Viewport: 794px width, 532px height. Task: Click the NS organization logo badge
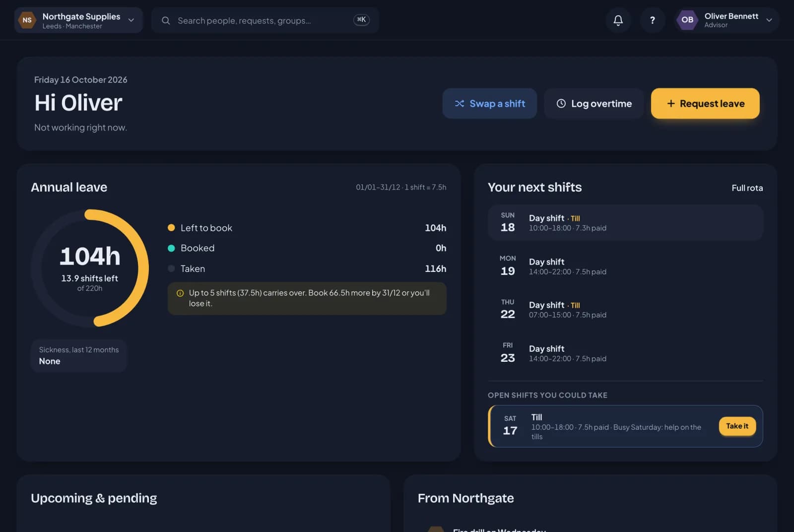27,20
